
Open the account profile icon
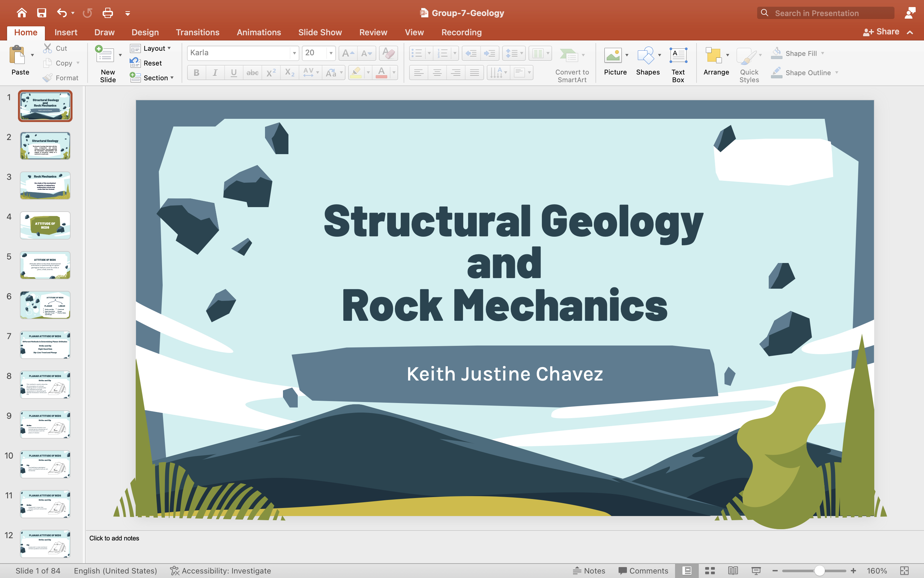click(x=910, y=13)
